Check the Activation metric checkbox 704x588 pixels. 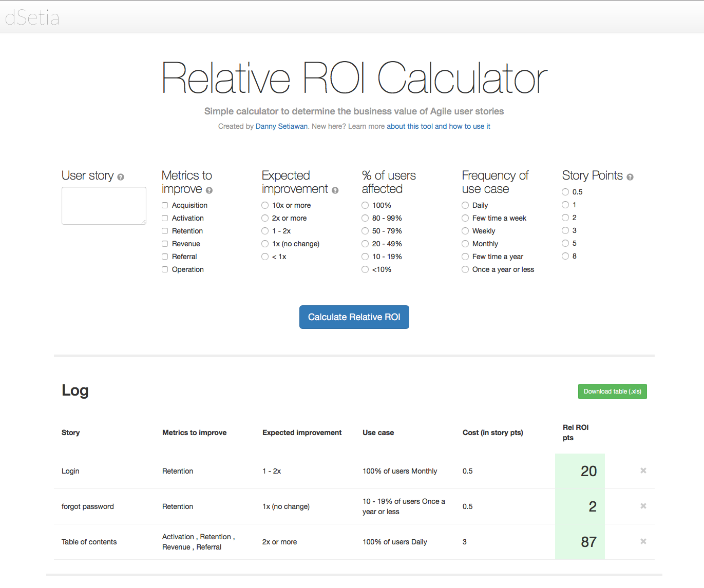point(165,218)
